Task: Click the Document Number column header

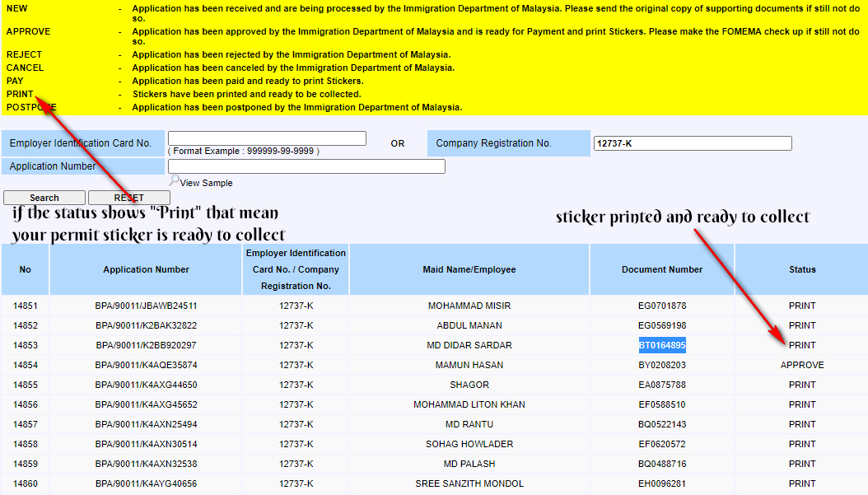Action: coord(662,269)
